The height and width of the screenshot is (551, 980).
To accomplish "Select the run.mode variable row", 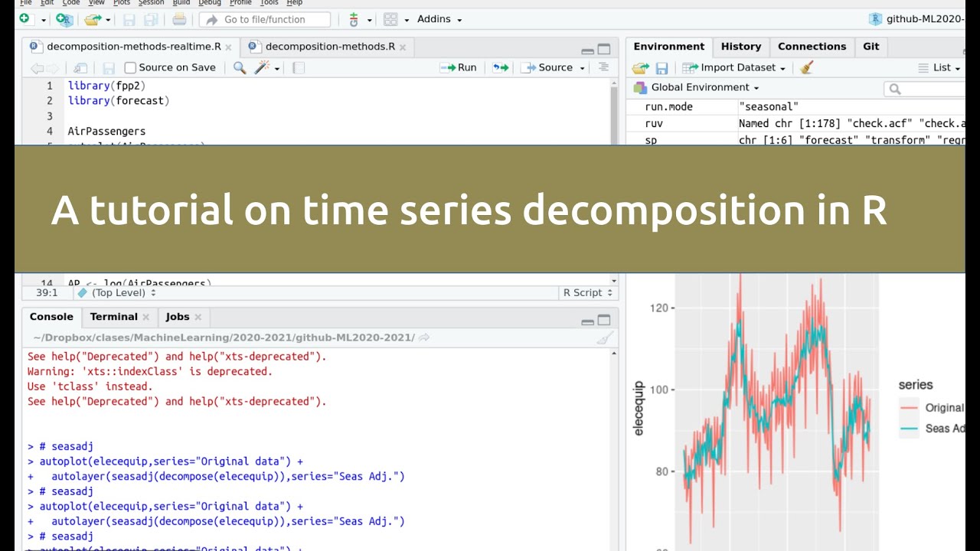I will (796, 106).
